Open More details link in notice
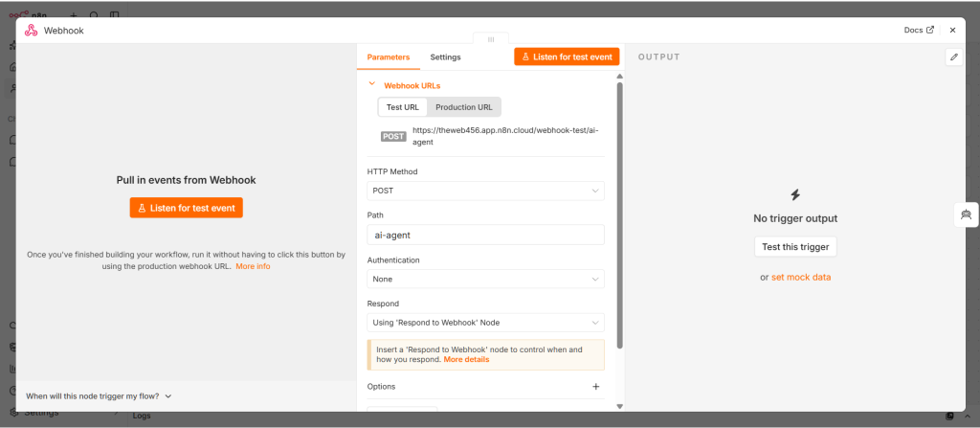 (466, 360)
